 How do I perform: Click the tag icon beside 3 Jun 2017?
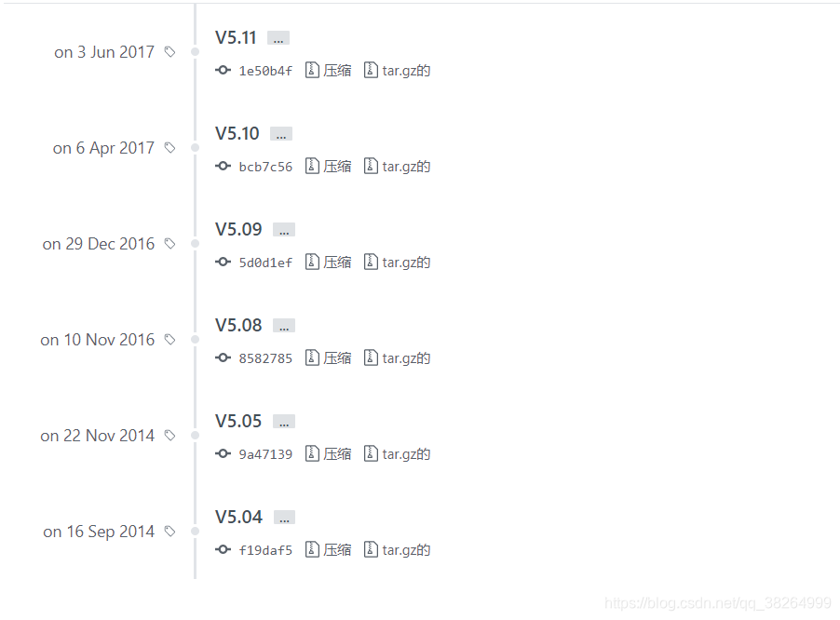169,52
